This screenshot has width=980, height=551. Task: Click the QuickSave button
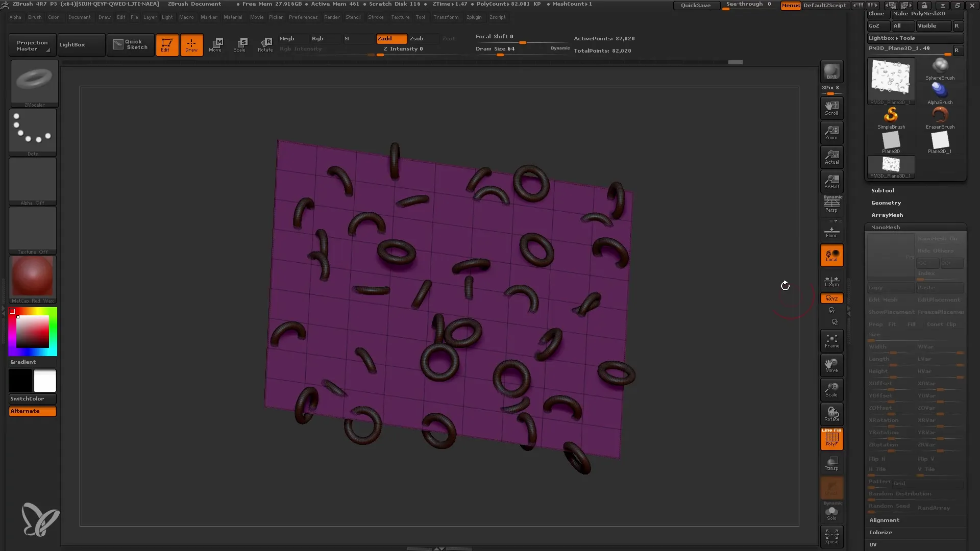tap(695, 5)
